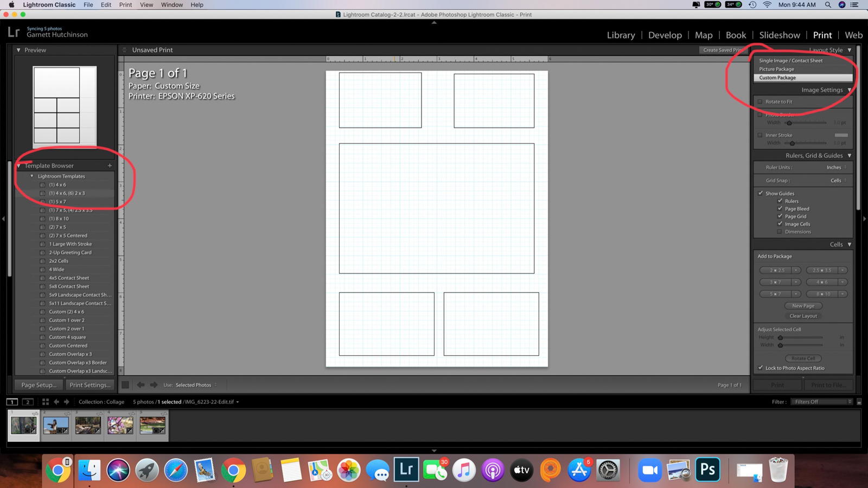Viewport: 868px width, 488px height.
Task: Adjust the Height slider under Adjust Selected Cell
Action: pos(781,337)
